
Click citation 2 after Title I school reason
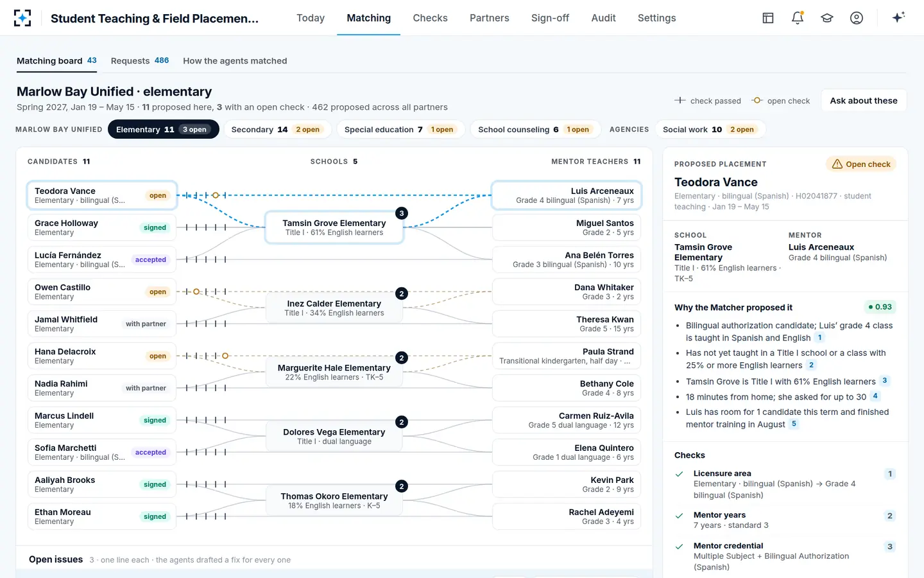point(811,365)
